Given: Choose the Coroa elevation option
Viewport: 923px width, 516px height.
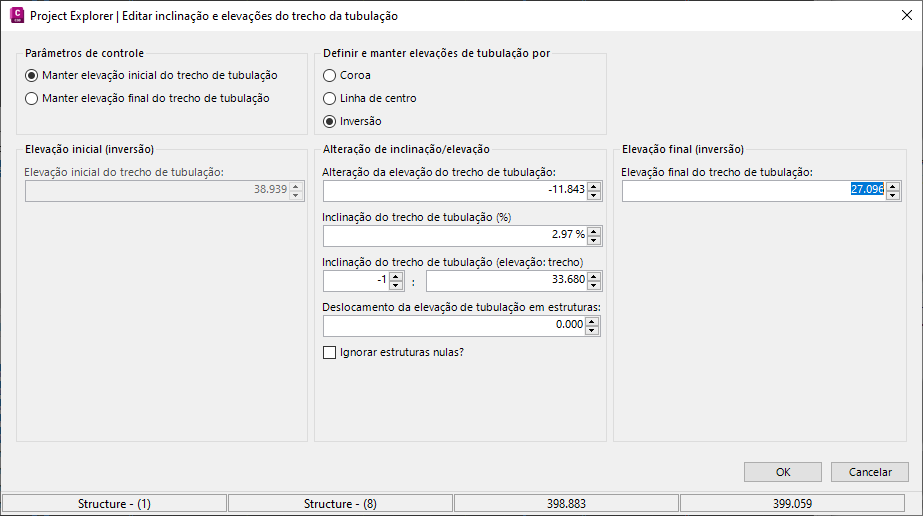Looking at the screenshot, I should point(330,75).
